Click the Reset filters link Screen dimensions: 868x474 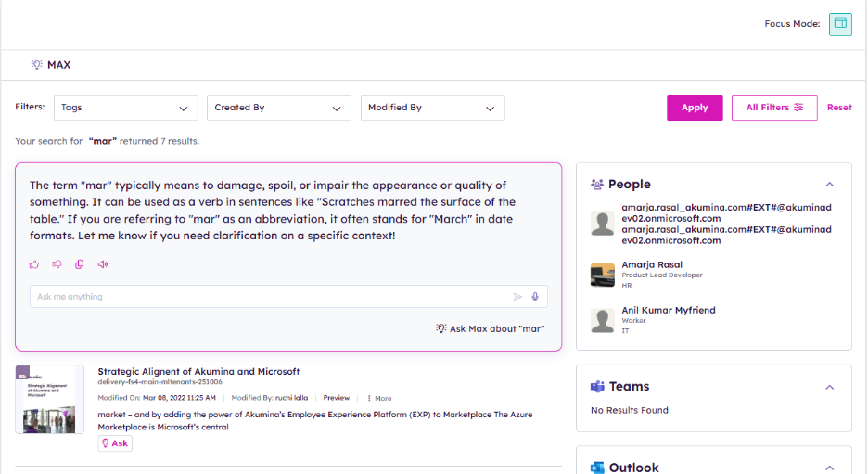839,108
